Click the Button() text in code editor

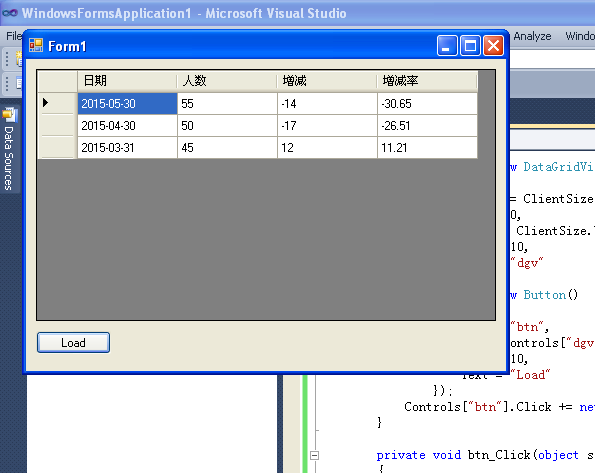551,295
